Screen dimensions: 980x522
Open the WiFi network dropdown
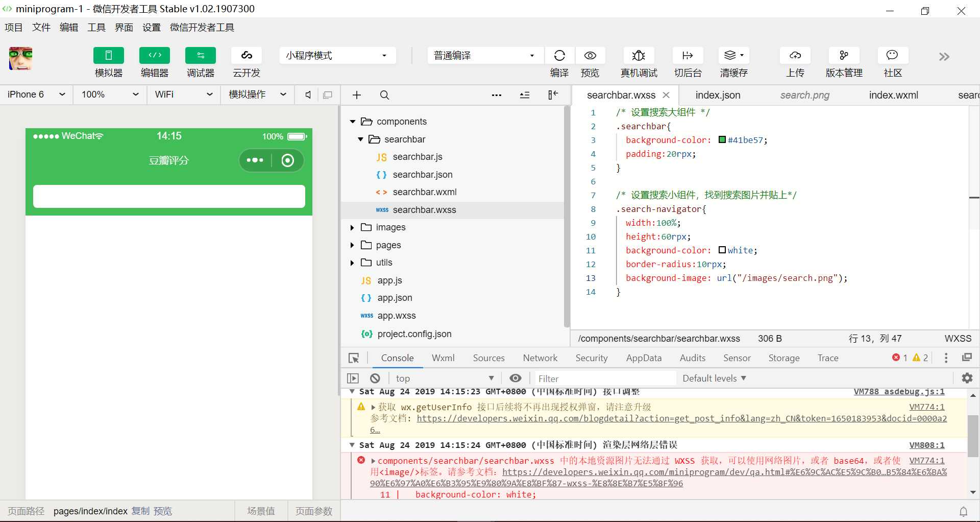[x=184, y=94]
